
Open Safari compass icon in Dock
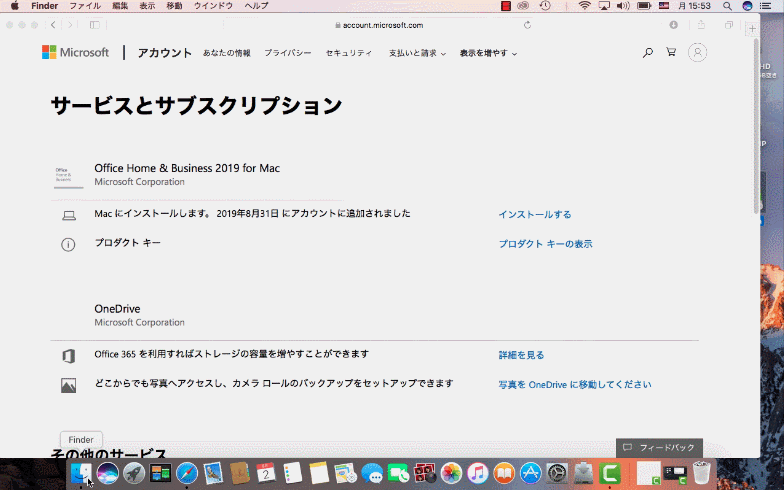point(186,472)
